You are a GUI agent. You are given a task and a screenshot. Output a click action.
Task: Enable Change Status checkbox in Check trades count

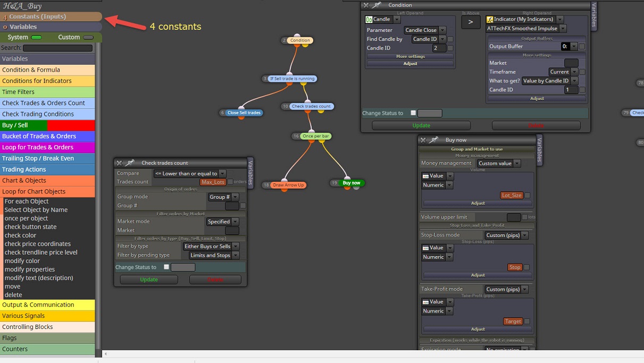pyautogui.click(x=166, y=267)
